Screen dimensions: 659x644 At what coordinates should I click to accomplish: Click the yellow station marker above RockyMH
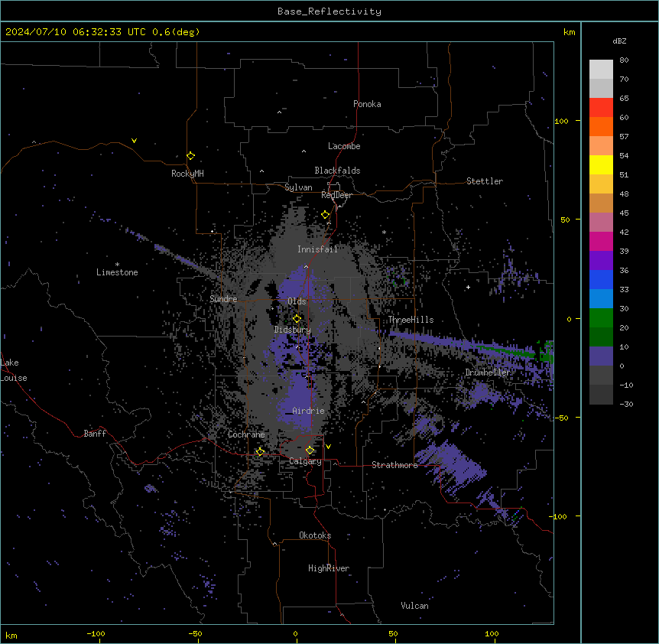(191, 156)
